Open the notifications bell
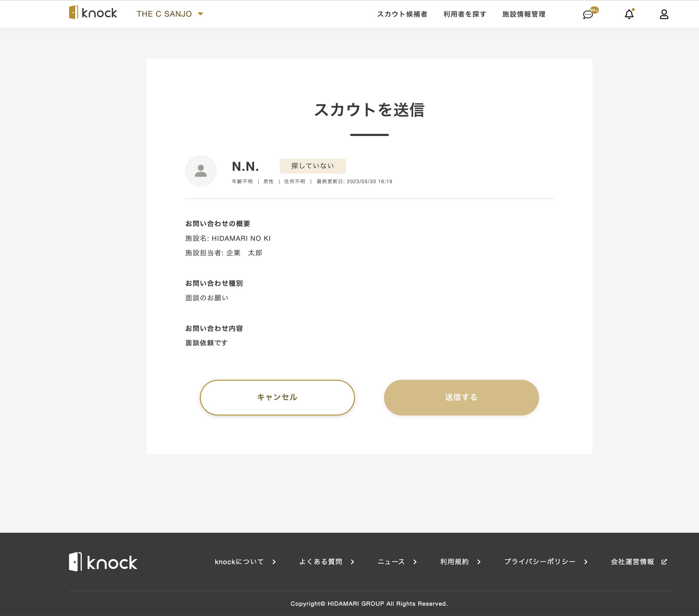699x616 pixels. tap(629, 14)
